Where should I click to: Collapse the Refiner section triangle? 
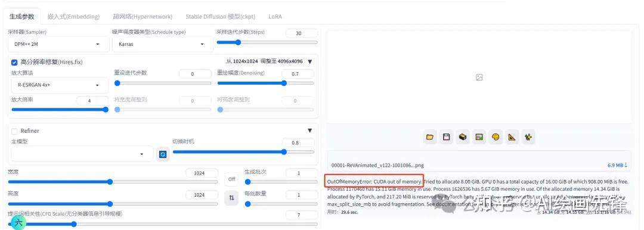[x=310, y=130]
